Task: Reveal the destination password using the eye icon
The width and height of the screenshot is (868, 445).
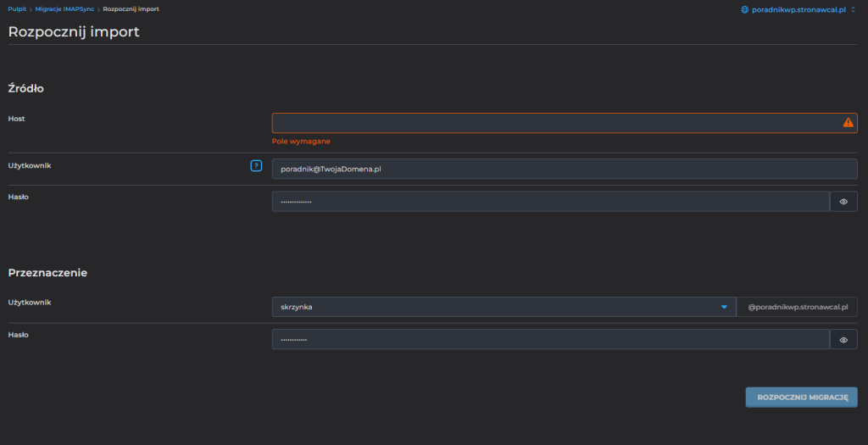Action: 843,340
